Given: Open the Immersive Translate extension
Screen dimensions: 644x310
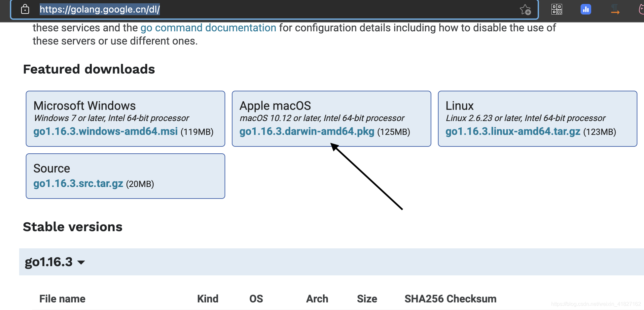Looking at the screenshot, I should coord(615,9).
